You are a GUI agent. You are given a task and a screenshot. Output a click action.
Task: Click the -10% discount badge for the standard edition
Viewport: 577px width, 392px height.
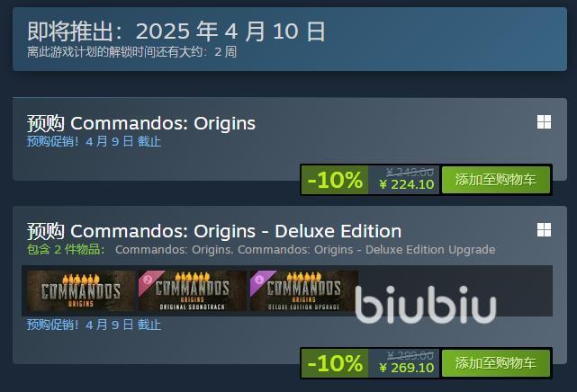[x=335, y=180]
